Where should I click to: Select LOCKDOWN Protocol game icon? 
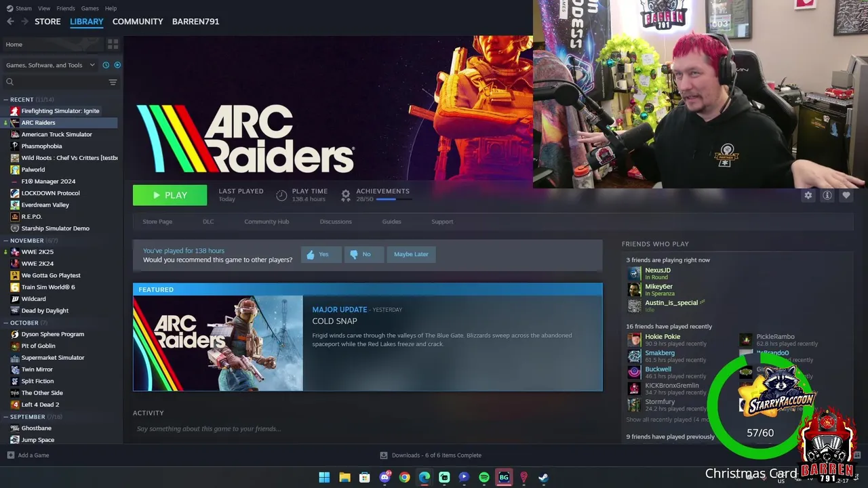[15, 193]
